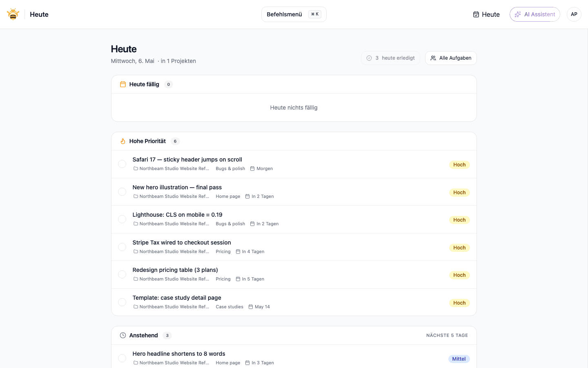Click the calendar icon next to In 5 Tagen
The height and width of the screenshot is (368, 588).
point(238,279)
